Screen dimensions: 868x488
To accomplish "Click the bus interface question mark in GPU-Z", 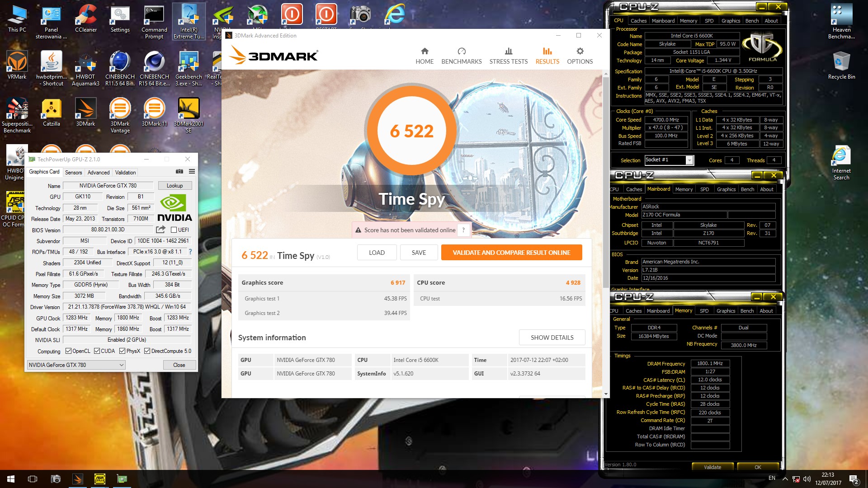I will tap(190, 252).
